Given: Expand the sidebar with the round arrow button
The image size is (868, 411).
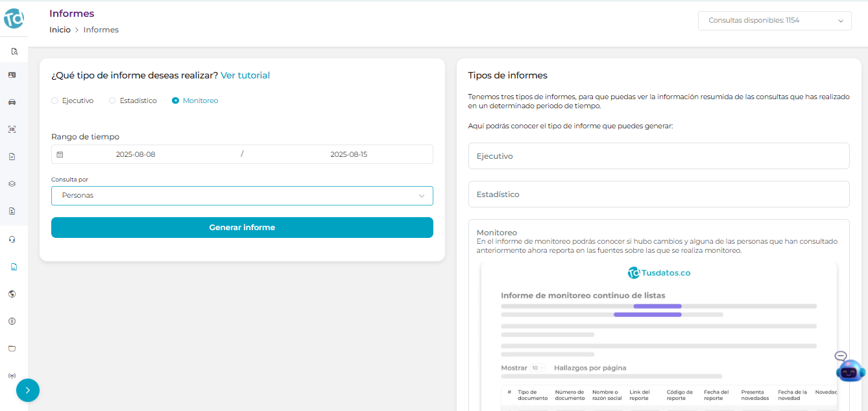Looking at the screenshot, I should [28, 390].
